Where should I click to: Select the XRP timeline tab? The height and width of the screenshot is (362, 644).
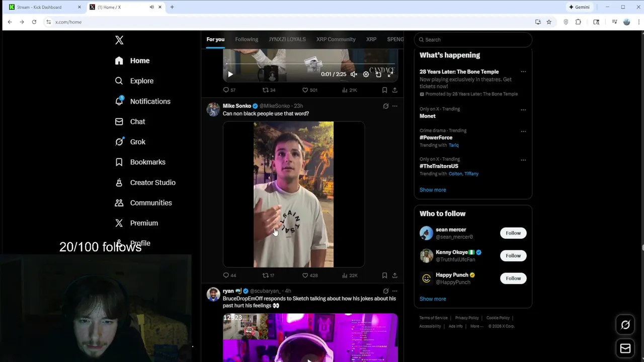[x=371, y=39]
